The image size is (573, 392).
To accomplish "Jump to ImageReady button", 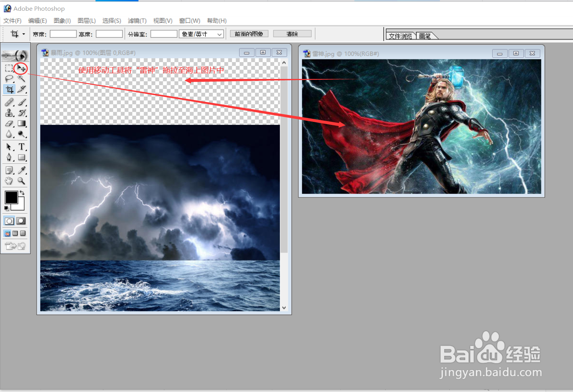I will click(x=15, y=246).
